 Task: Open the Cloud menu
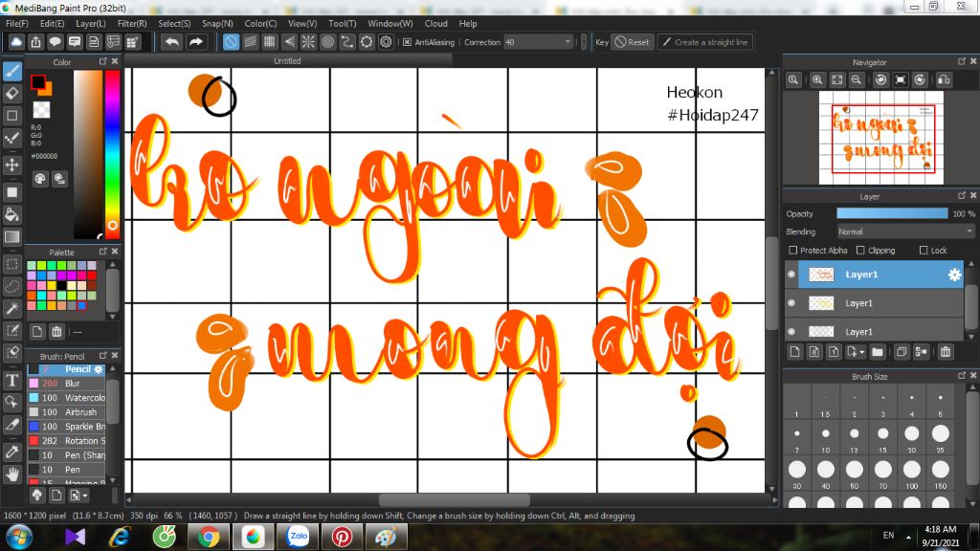point(435,23)
